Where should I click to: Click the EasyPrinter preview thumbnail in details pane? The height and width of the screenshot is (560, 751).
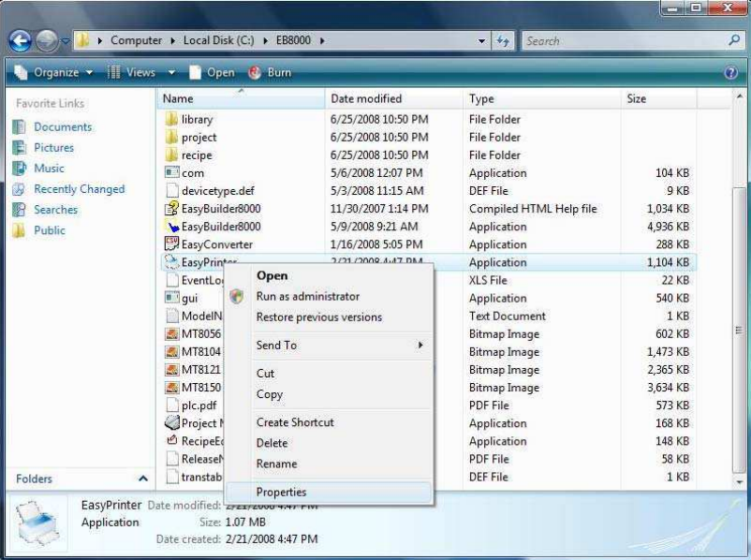coord(37,523)
